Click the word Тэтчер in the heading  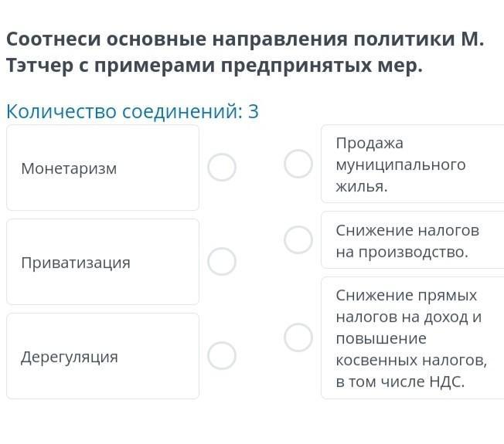(40, 66)
